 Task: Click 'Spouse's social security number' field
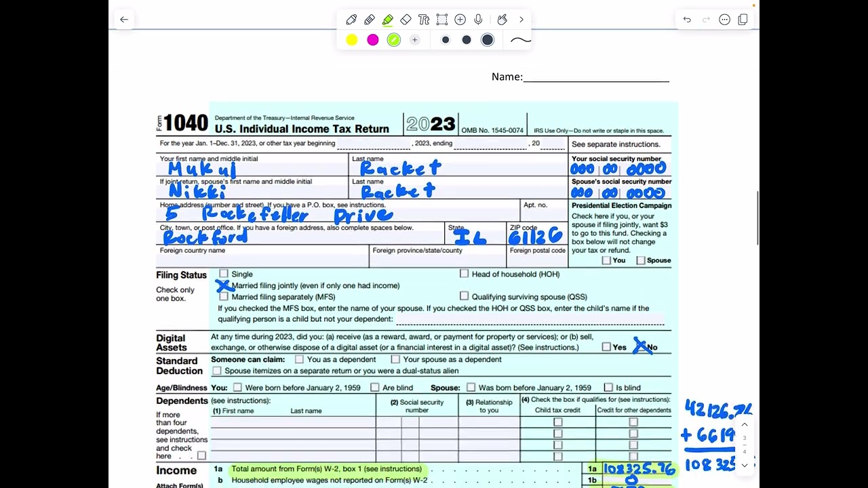click(620, 188)
